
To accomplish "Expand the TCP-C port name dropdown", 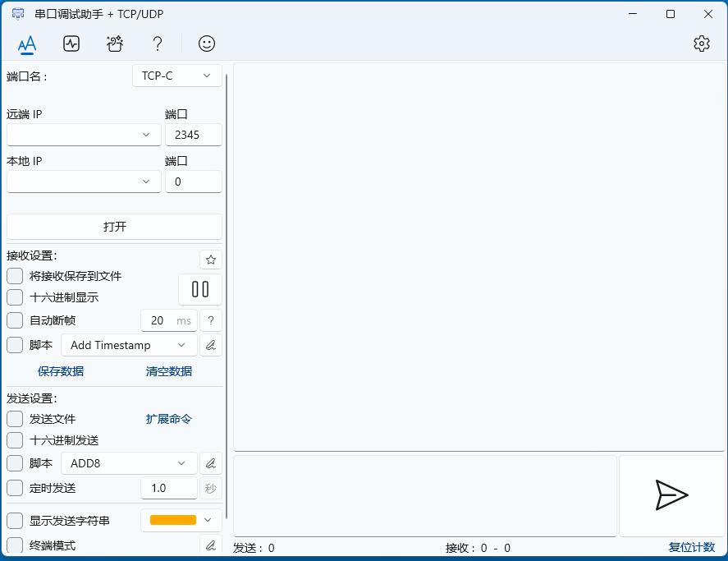I will click(x=176, y=76).
